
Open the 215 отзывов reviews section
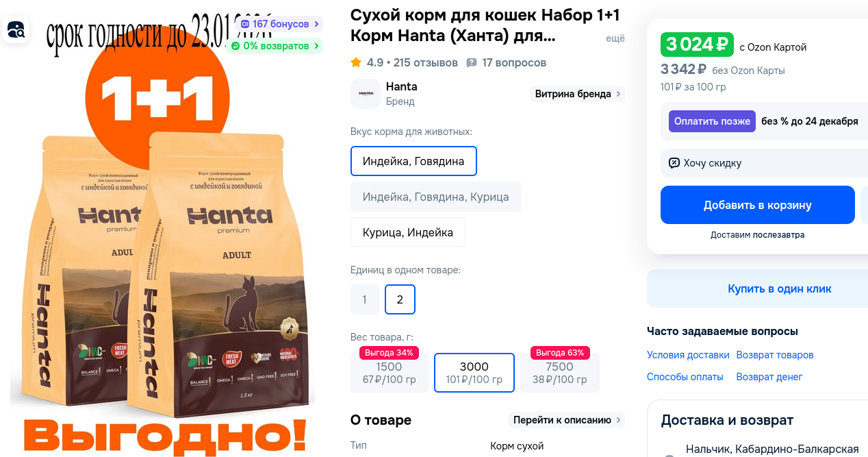click(426, 62)
